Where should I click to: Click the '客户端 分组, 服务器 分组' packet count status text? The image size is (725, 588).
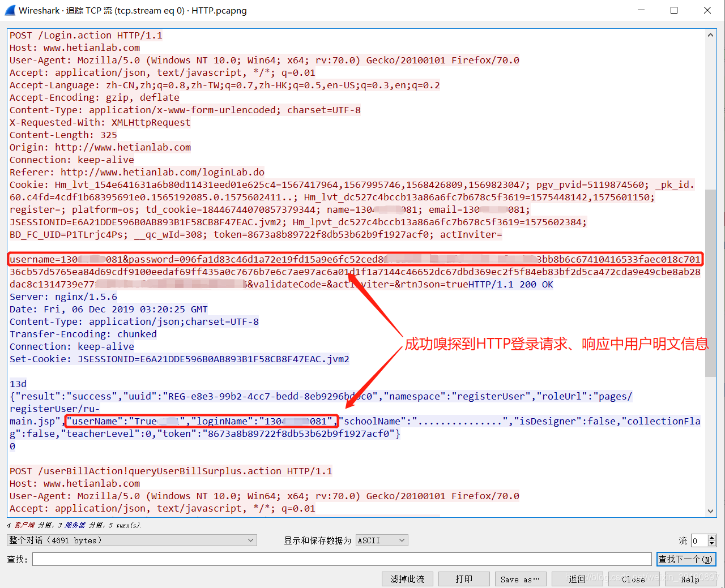[x=74, y=525]
